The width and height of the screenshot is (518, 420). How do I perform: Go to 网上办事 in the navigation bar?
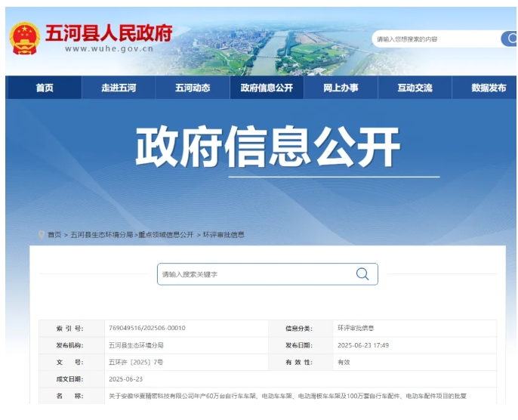[x=341, y=88]
